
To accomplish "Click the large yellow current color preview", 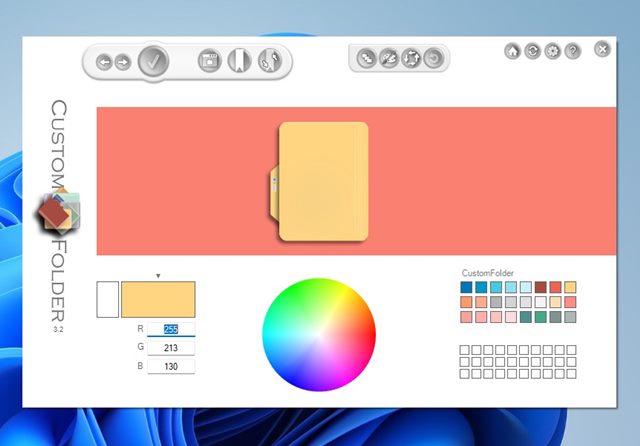I will point(158,299).
